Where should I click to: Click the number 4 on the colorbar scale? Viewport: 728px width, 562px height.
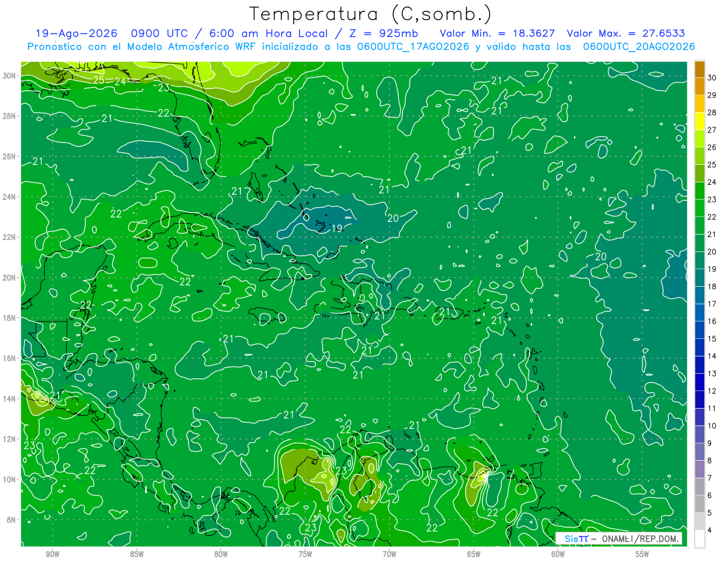[x=710, y=530]
